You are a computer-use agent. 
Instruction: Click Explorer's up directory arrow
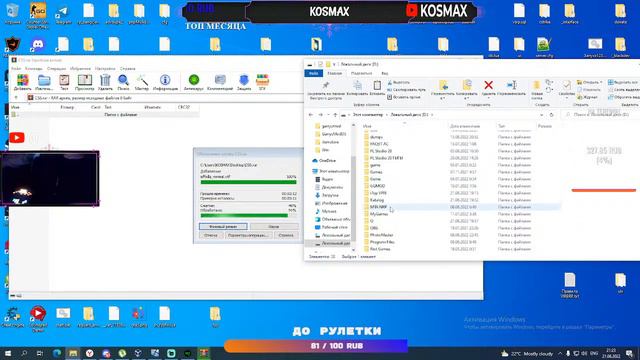[x=335, y=115]
